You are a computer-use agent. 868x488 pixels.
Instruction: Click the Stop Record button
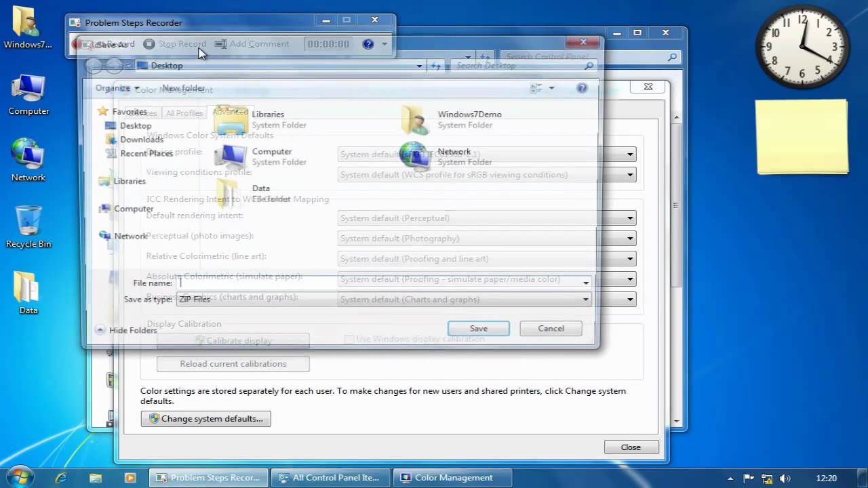pyautogui.click(x=174, y=44)
